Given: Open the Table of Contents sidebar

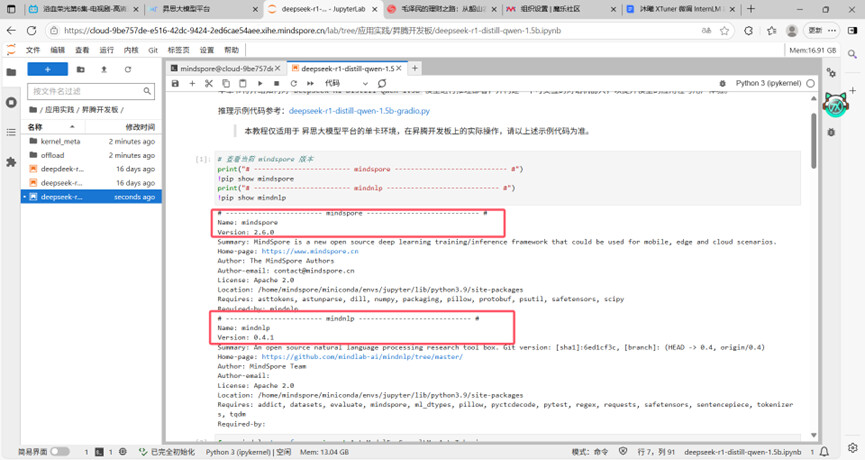Looking at the screenshot, I should click(11, 132).
